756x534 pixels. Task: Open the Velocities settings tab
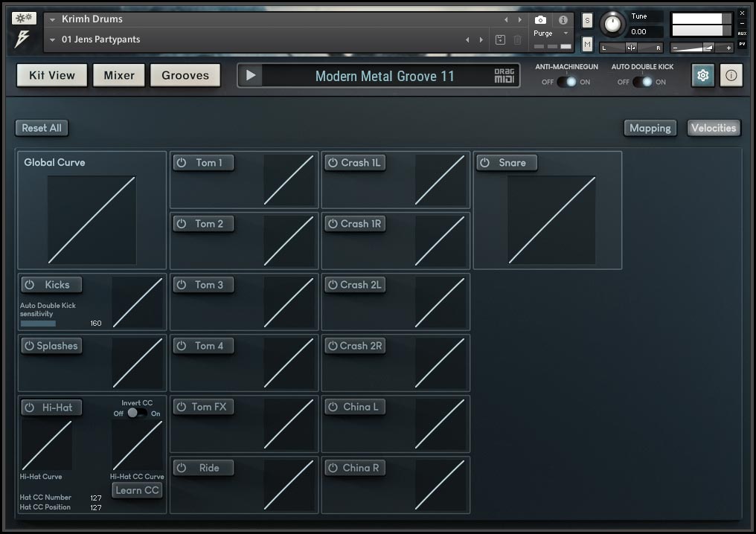[x=714, y=128]
